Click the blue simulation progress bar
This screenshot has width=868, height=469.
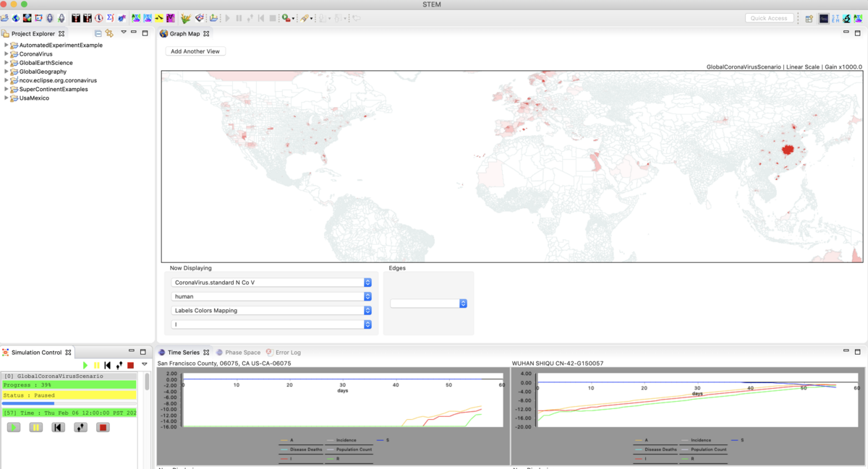pyautogui.click(x=27, y=404)
